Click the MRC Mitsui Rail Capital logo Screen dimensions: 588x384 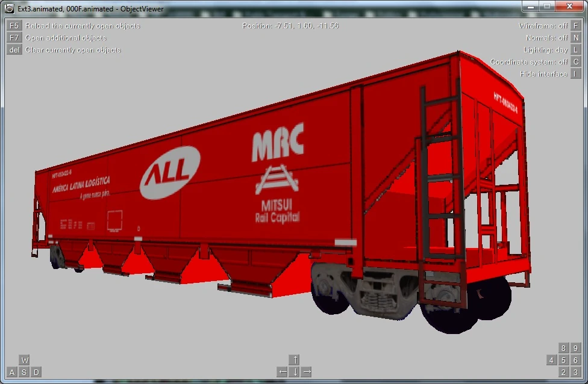(278, 173)
